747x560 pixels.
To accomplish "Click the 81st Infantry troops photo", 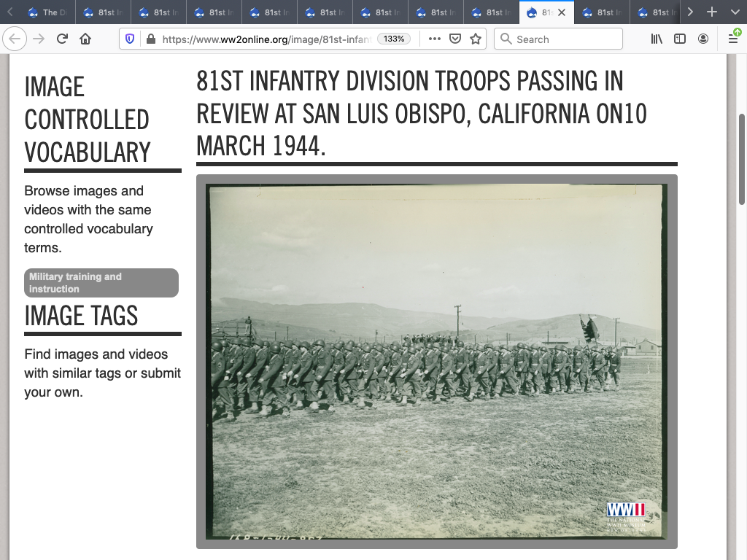I will click(x=436, y=361).
